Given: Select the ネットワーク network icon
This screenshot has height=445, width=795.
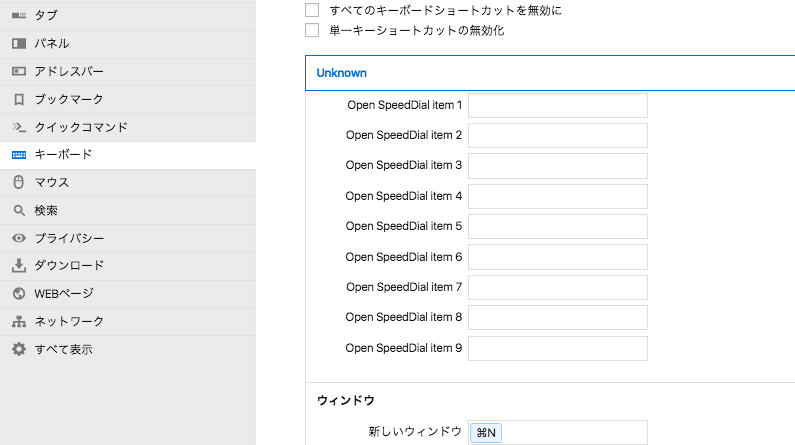Looking at the screenshot, I should coord(19,321).
